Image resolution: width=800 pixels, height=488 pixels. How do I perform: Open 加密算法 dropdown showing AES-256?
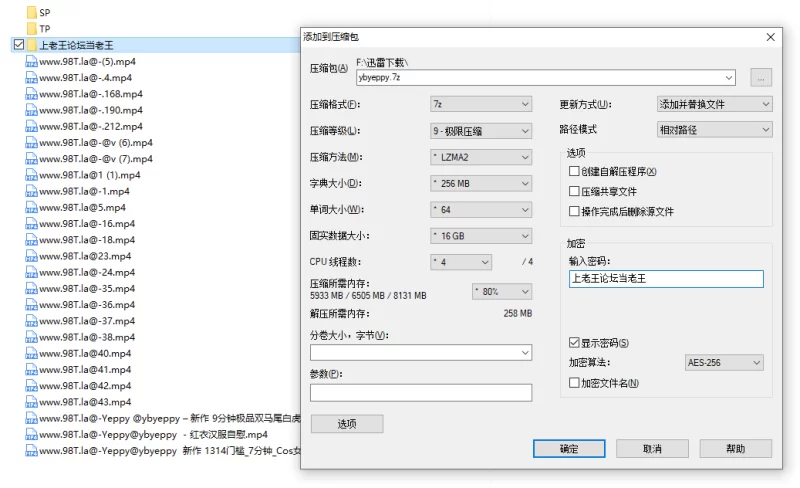[724, 362]
